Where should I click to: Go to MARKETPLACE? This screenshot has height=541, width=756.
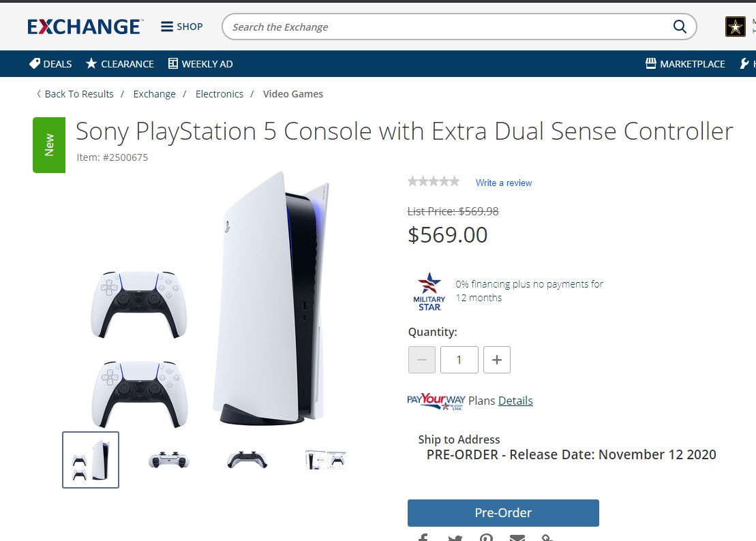point(685,63)
